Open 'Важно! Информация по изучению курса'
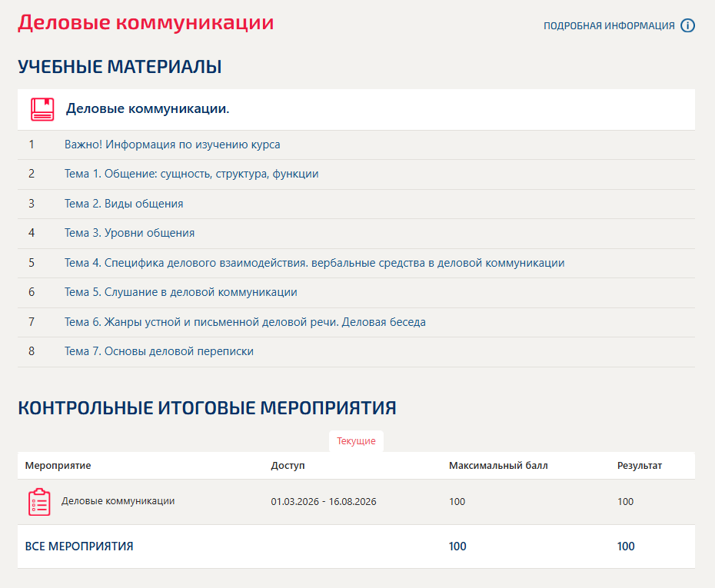The height and width of the screenshot is (588, 715). [x=172, y=145]
